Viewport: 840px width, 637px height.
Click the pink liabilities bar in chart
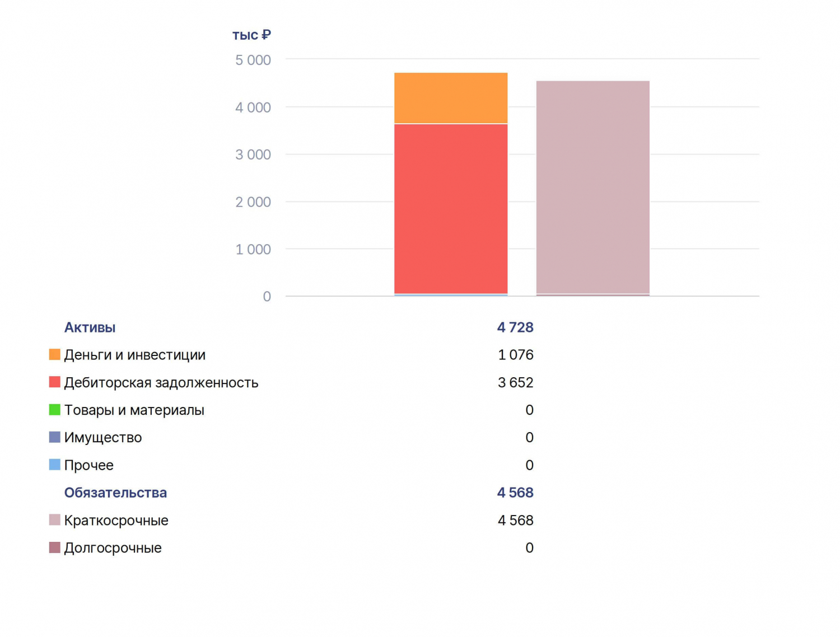pyautogui.click(x=593, y=188)
